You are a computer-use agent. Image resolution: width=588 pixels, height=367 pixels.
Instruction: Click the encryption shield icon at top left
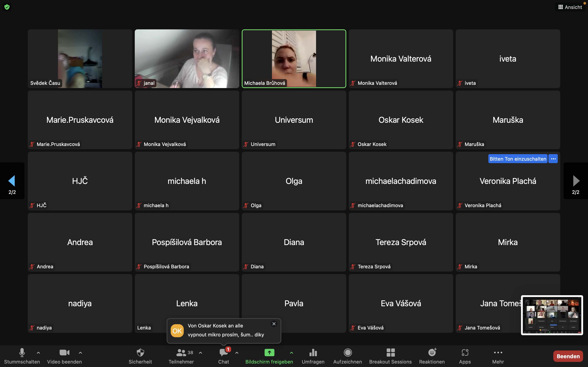[7, 7]
